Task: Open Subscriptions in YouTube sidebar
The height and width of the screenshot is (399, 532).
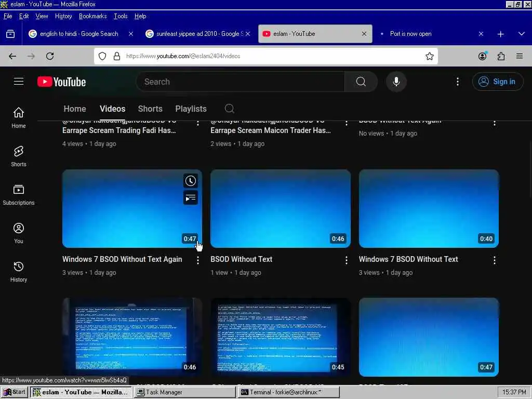Action: coord(19,195)
